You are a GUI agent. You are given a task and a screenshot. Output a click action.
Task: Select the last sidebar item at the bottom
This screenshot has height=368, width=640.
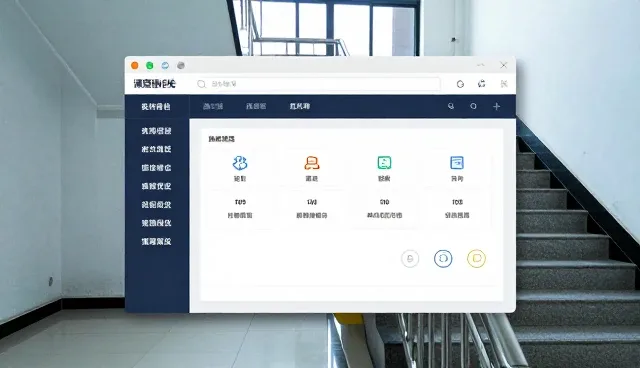coord(156,242)
